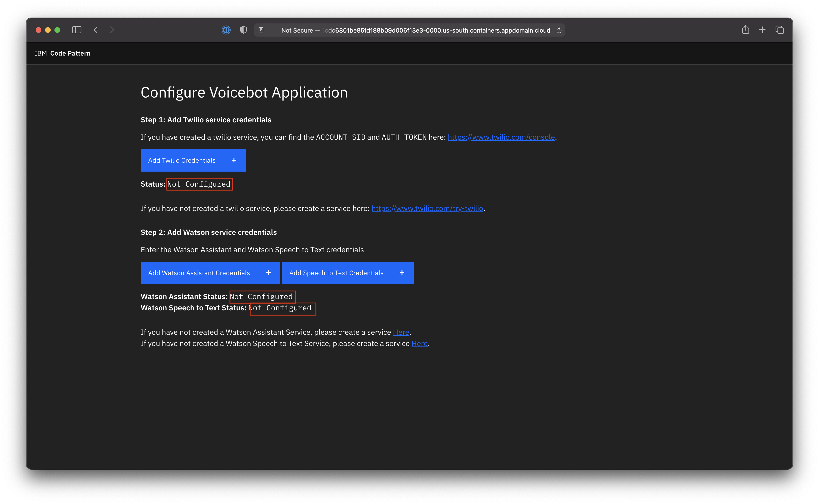The width and height of the screenshot is (819, 504).
Task: Reload the page with refresh icon
Action: click(x=559, y=30)
